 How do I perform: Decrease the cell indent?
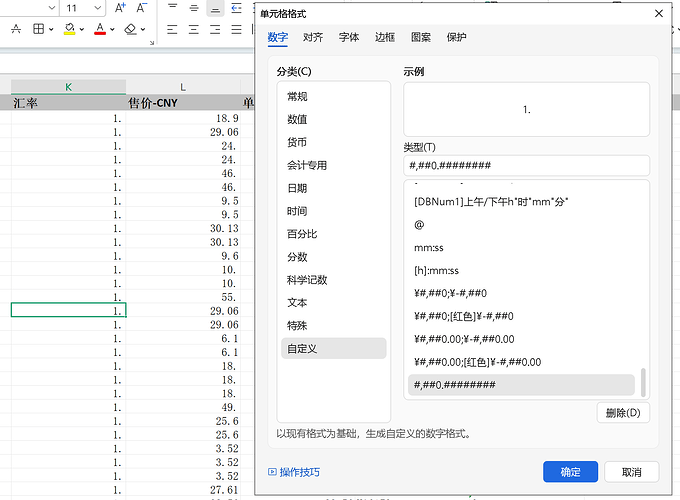click(x=236, y=8)
